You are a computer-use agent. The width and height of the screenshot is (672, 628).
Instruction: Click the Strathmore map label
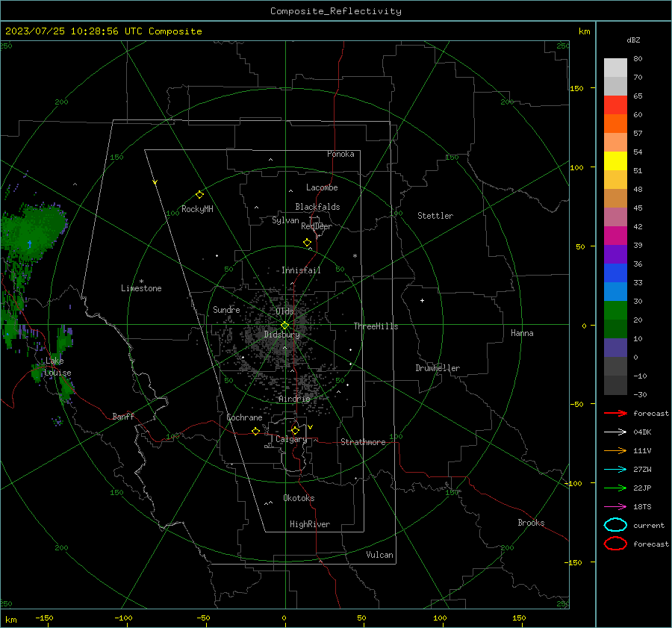tap(363, 442)
